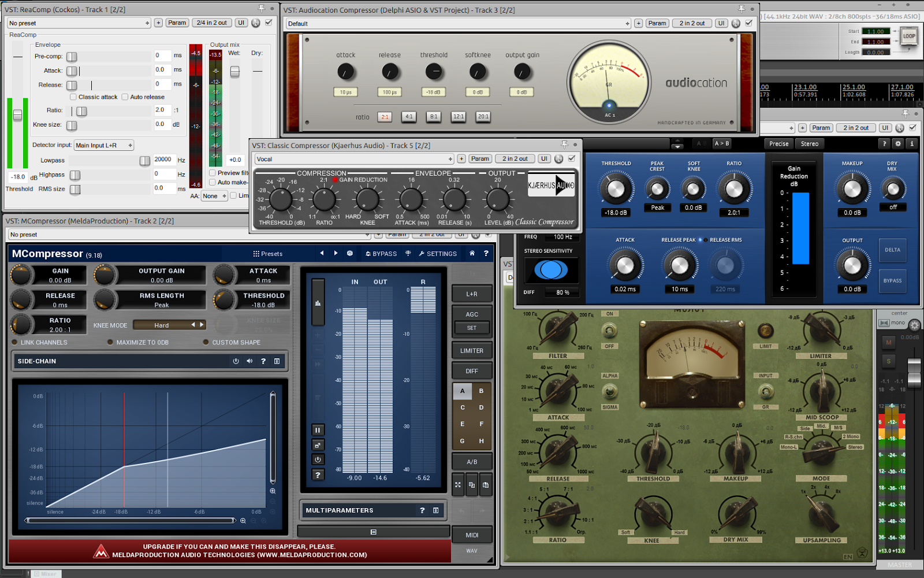Toggle the Classic Compressor enable checkbox
This screenshot has height=578, width=924.
tap(572, 158)
